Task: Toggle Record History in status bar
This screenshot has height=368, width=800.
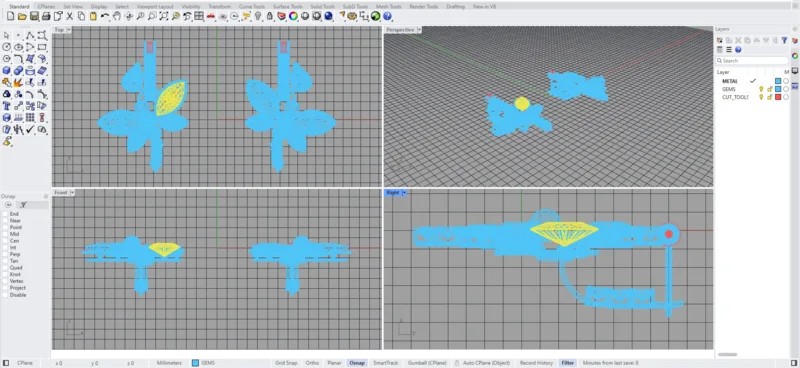Action: click(536, 363)
